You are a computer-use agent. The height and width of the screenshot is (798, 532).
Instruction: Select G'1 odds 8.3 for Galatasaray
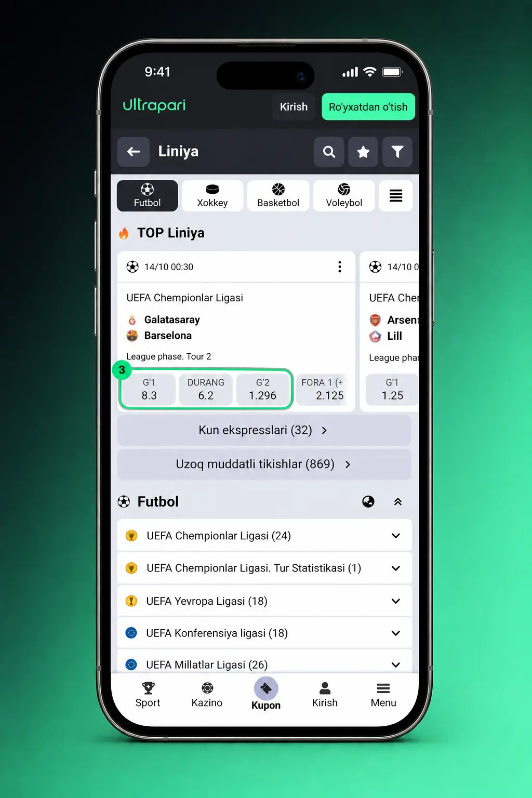coord(149,389)
